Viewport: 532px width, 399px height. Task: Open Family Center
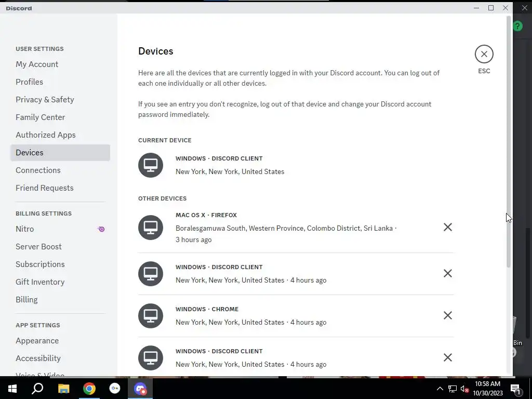click(x=60, y=117)
